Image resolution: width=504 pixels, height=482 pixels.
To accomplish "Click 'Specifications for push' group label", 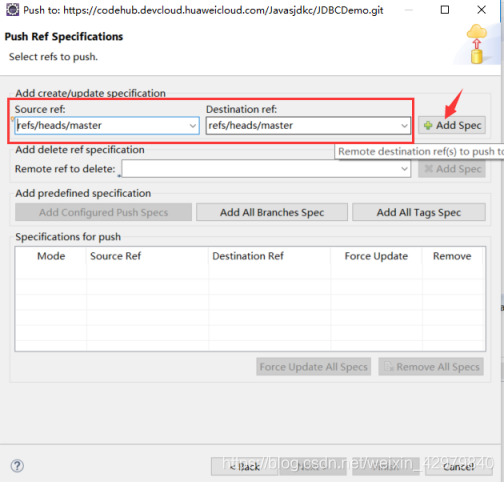I will tap(68, 237).
